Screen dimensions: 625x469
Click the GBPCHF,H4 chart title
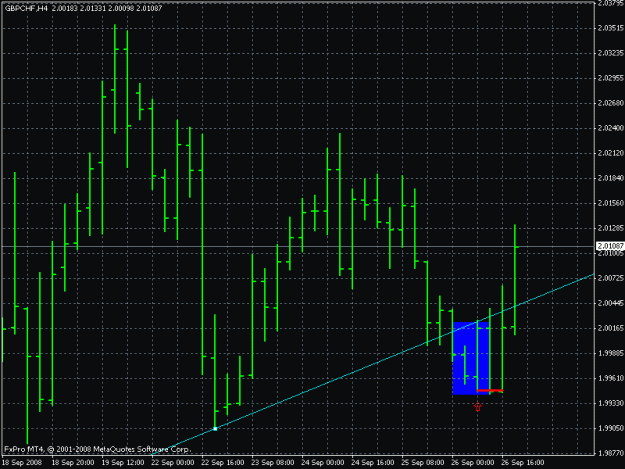coord(26,8)
